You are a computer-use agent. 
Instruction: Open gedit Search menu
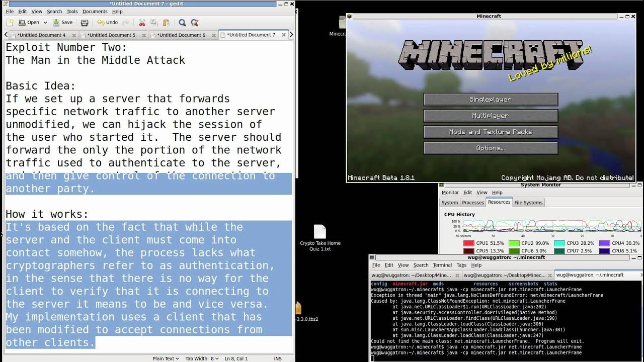point(54,12)
